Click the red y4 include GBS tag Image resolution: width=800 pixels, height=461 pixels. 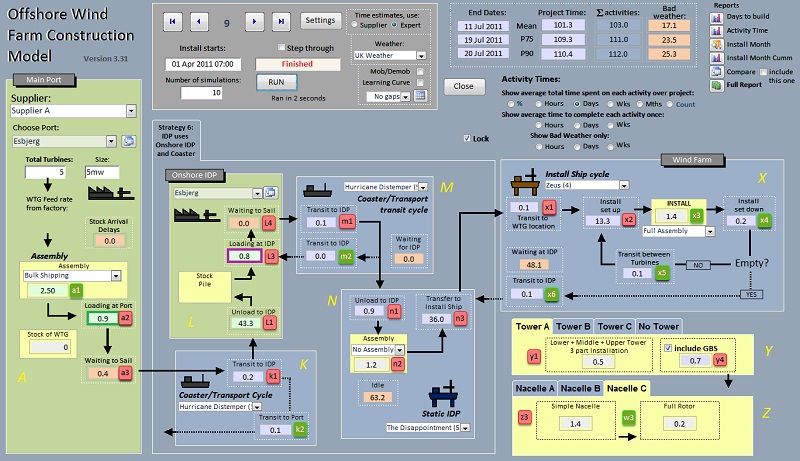[720, 360]
